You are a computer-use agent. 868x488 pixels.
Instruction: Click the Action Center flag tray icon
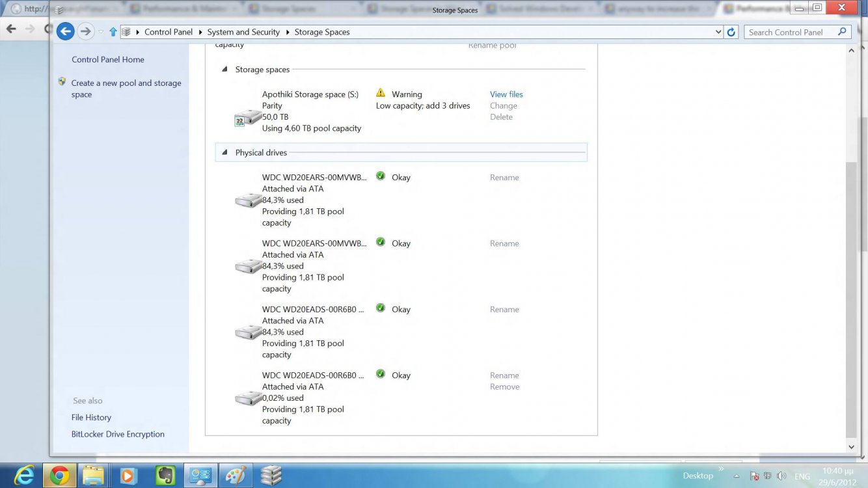click(755, 476)
